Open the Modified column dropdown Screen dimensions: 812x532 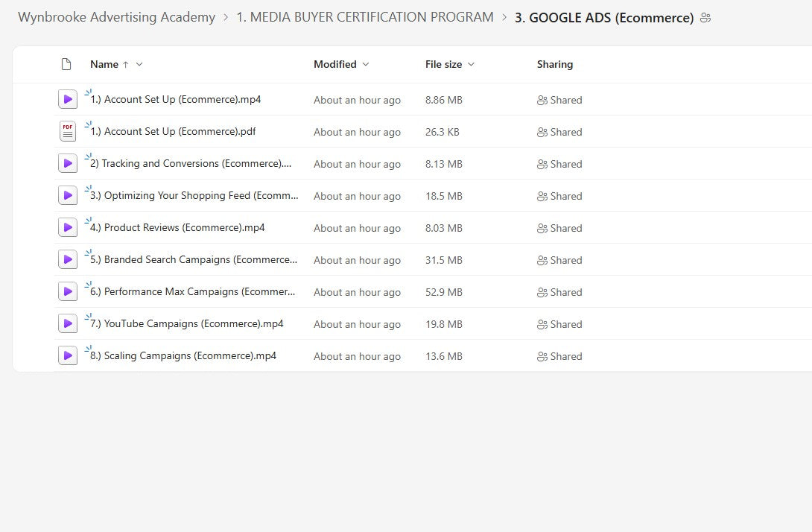point(366,64)
